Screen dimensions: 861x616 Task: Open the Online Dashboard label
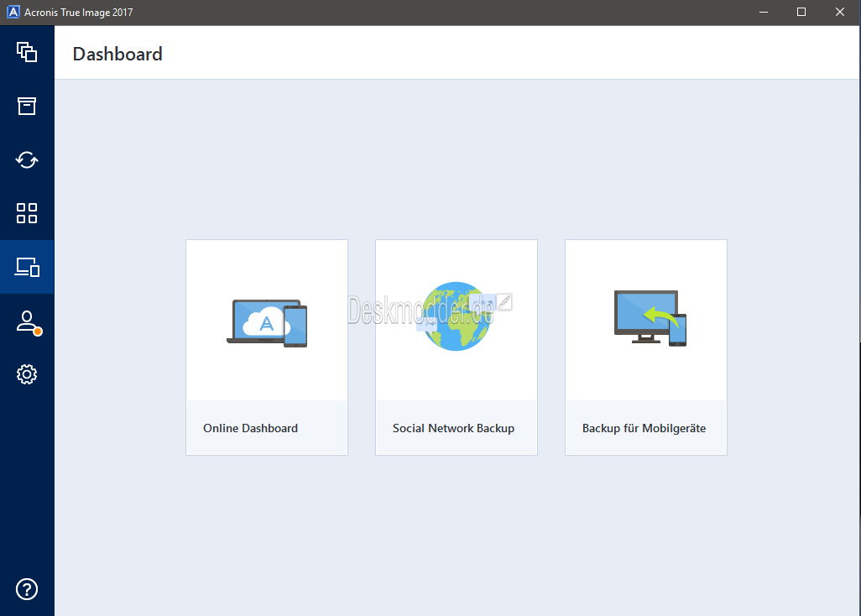[x=250, y=428]
